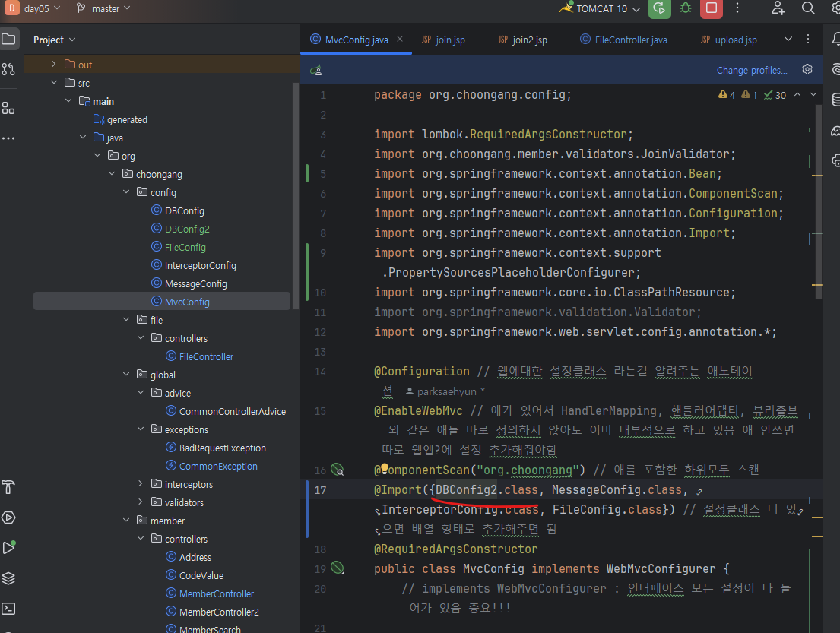The image size is (840, 633).
Task: Collapse the src folder
Action: tap(53, 83)
